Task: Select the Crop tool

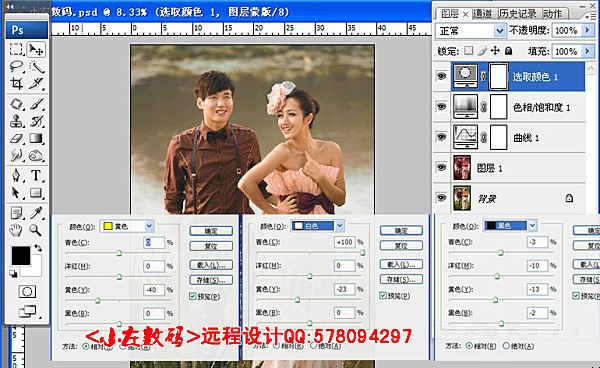Action: (x=16, y=83)
